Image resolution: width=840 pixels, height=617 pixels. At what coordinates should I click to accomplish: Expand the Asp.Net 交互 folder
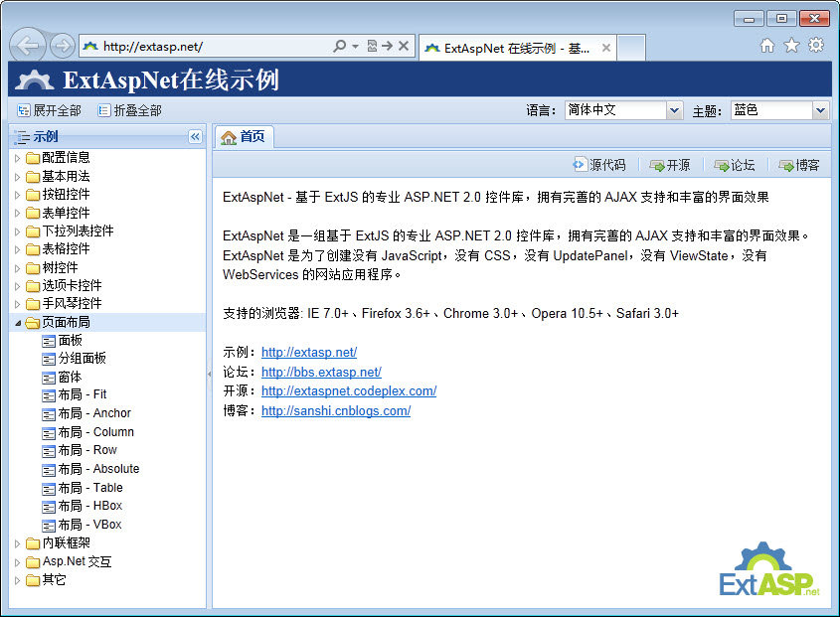point(18,562)
